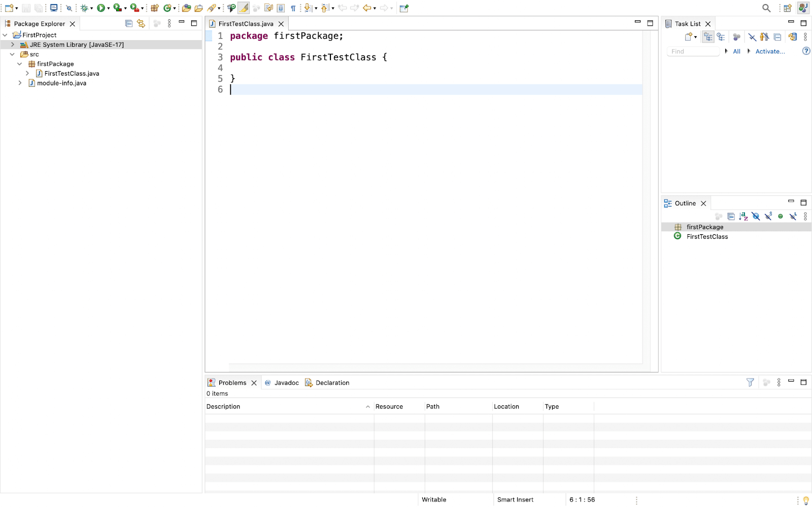This screenshot has width=812, height=508.
Task: Click the Save icon in the toolbar
Action: pyautogui.click(x=26, y=8)
